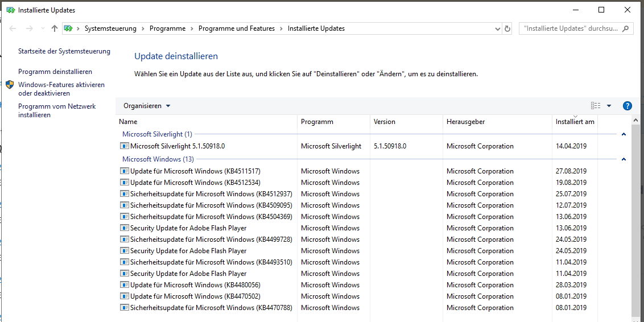Viewport: 644px width, 322px height.
Task: Click icon of update KB4512937
Action: click(124, 193)
